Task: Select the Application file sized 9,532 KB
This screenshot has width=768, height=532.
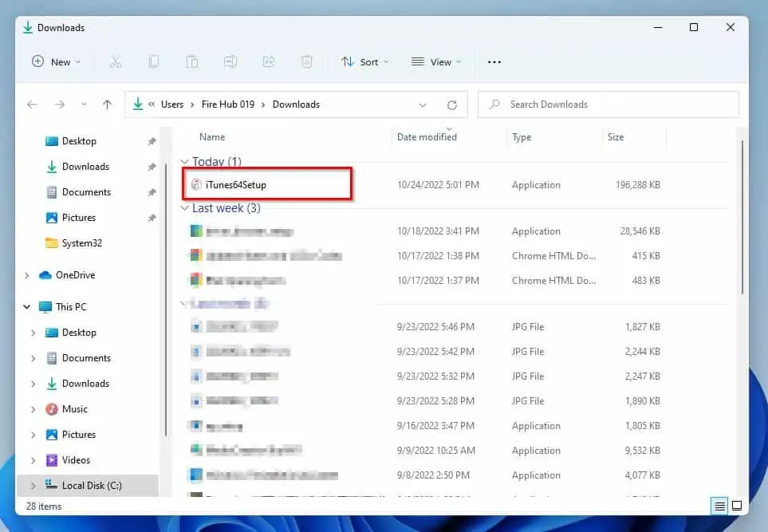Action: click(424, 450)
